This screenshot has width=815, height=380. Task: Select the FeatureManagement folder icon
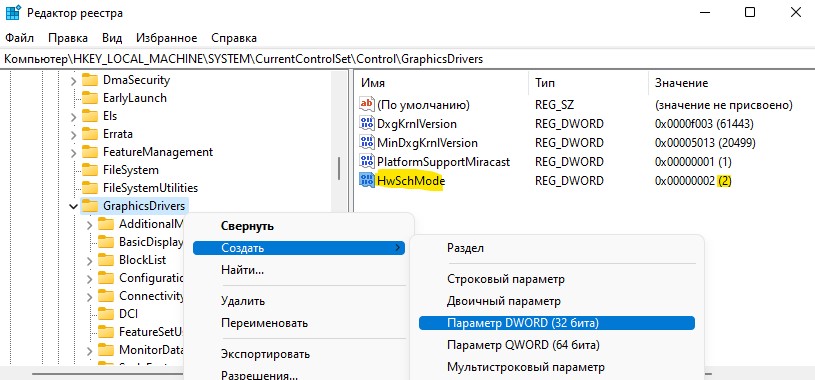coord(90,152)
